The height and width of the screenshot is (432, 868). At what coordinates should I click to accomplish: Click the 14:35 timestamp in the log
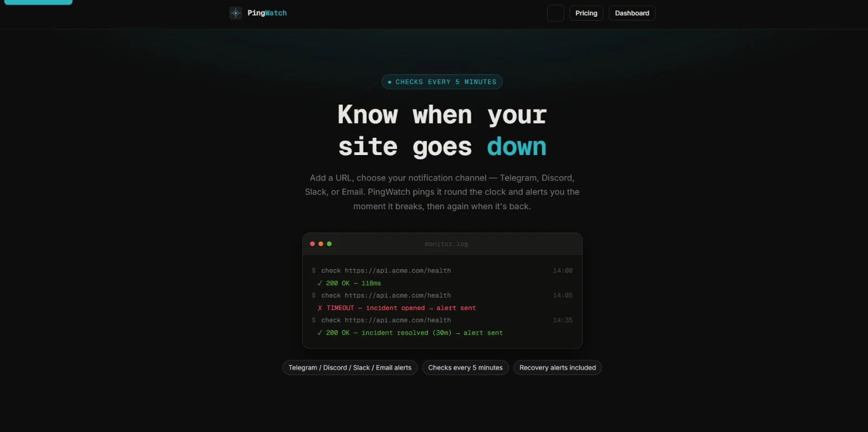[x=563, y=320]
